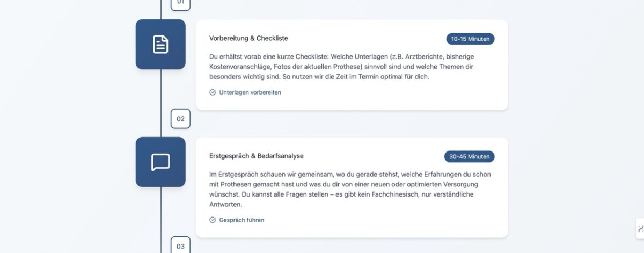Open the side widget at right edge

click(x=640, y=229)
